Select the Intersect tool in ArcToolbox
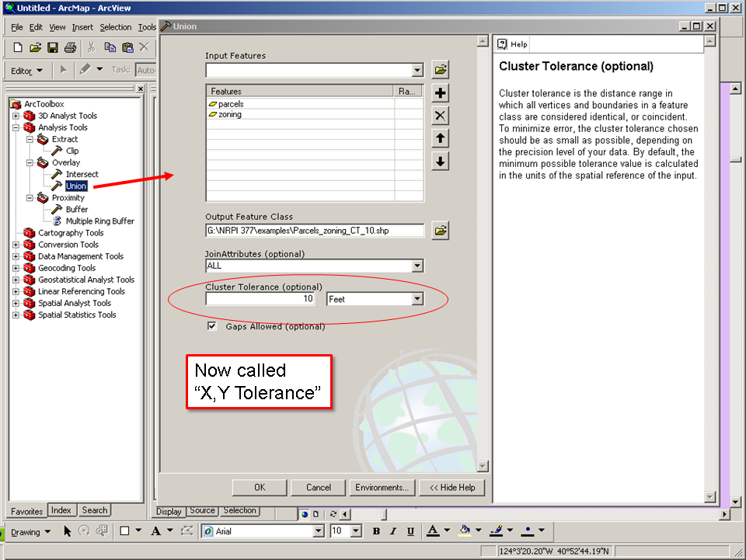746x560 pixels. click(82, 174)
